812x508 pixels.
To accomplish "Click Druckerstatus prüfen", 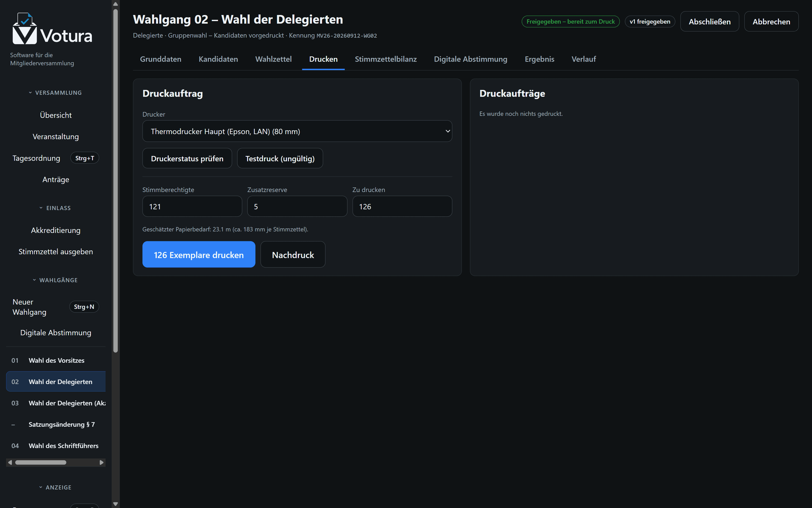I will pos(187,158).
